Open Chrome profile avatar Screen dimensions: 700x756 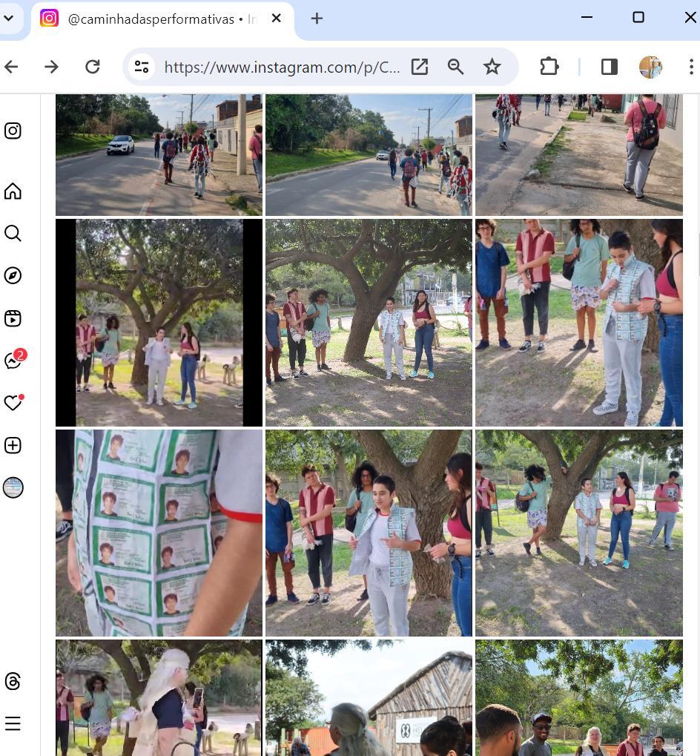point(650,67)
